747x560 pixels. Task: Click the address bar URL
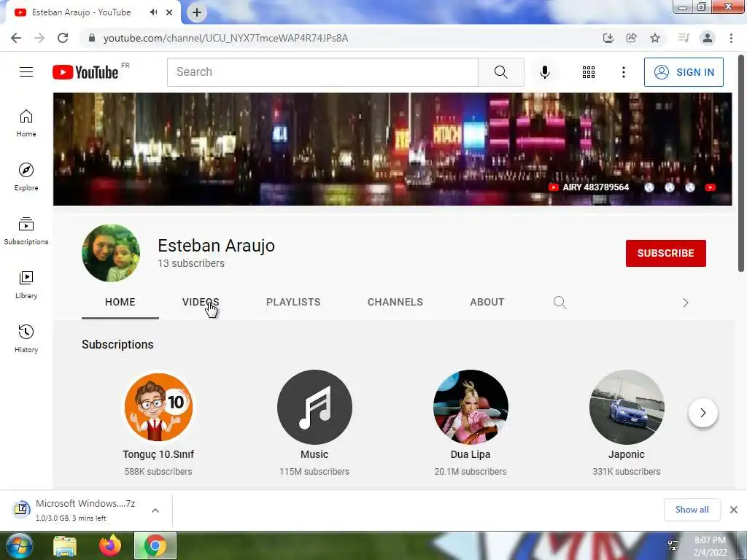coord(226,38)
